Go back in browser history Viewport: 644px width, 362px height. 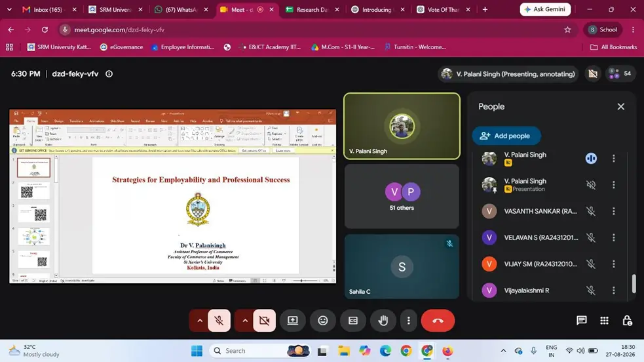(x=11, y=30)
